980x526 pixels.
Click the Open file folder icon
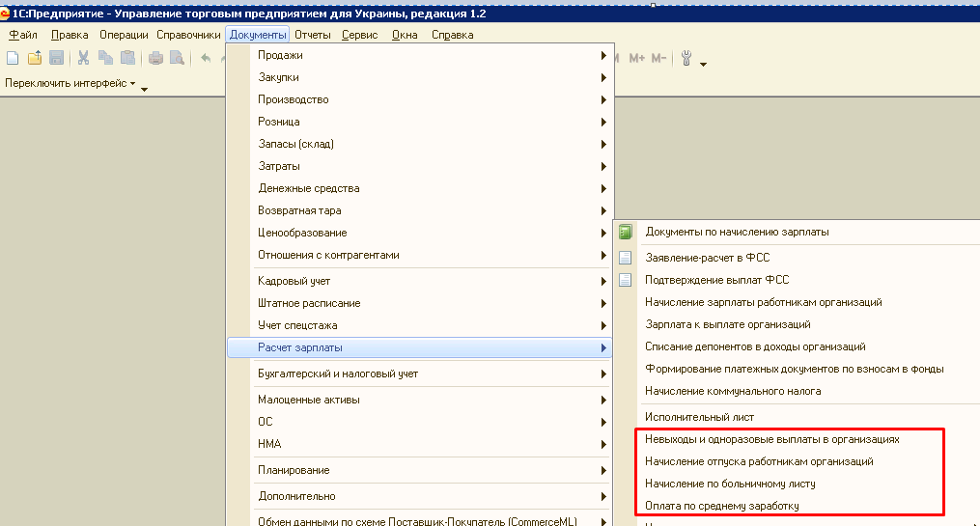[35, 58]
